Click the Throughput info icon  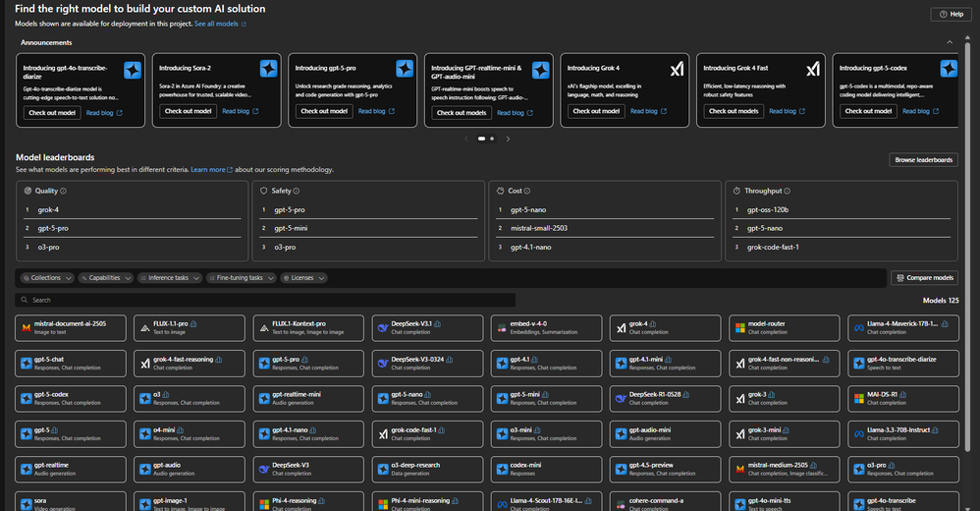coord(787,191)
